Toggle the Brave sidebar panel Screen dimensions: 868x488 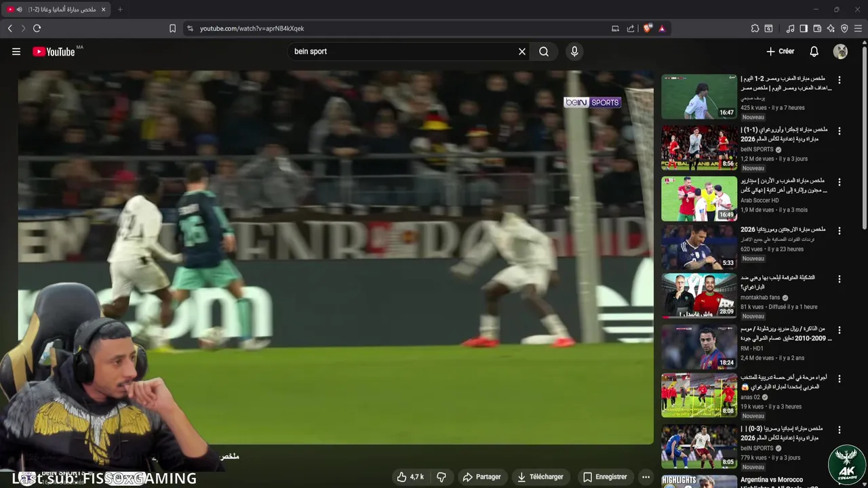pyautogui.click(x=804, y=28)
